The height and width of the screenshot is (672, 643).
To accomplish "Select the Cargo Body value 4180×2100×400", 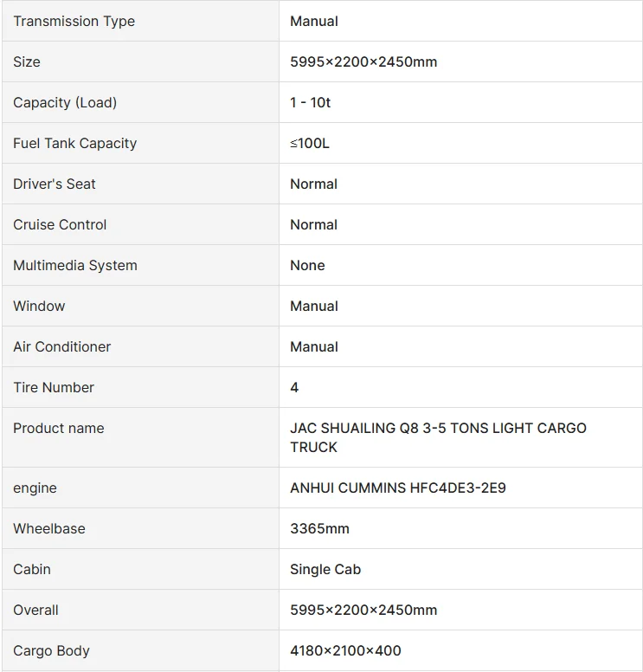I will pyautogui.click(x=345, y=650).
